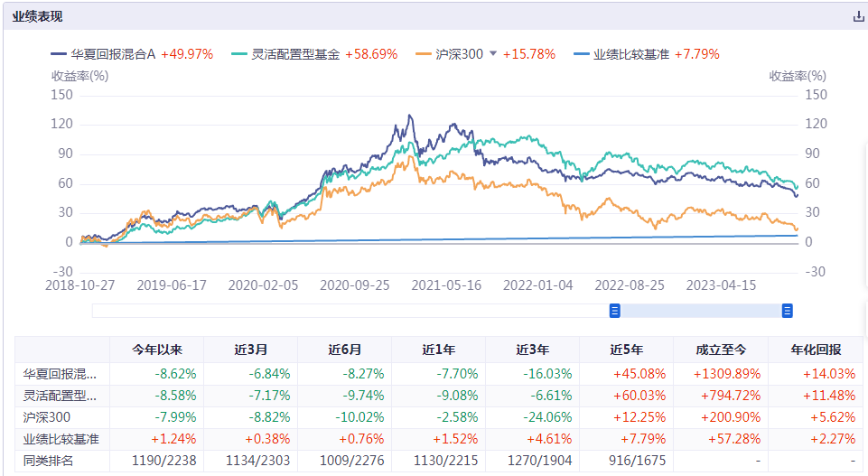Open the 华夏回报混... row label

coord(60,374)
